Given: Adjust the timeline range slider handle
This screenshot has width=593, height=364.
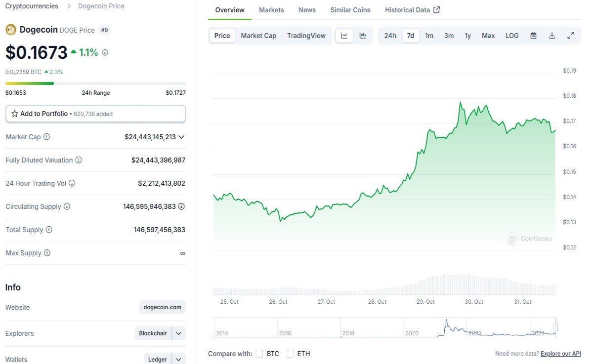Looking at the screenshot, I should [x=555, y=327].
